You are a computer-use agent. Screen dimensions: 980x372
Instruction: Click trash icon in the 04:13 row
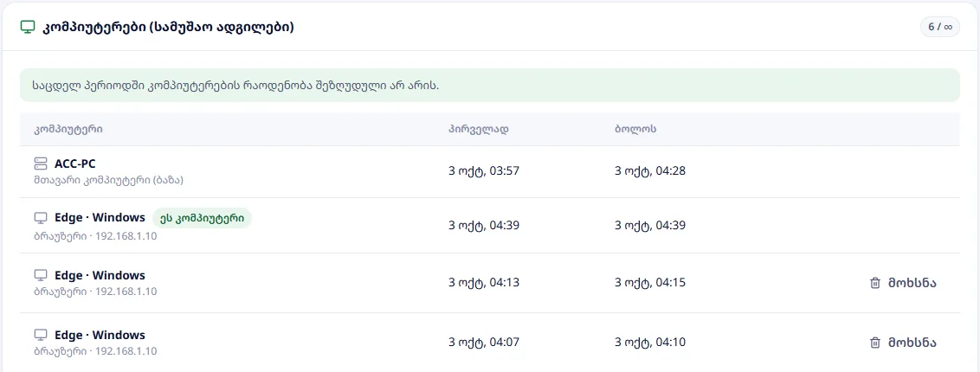(875, 283)
